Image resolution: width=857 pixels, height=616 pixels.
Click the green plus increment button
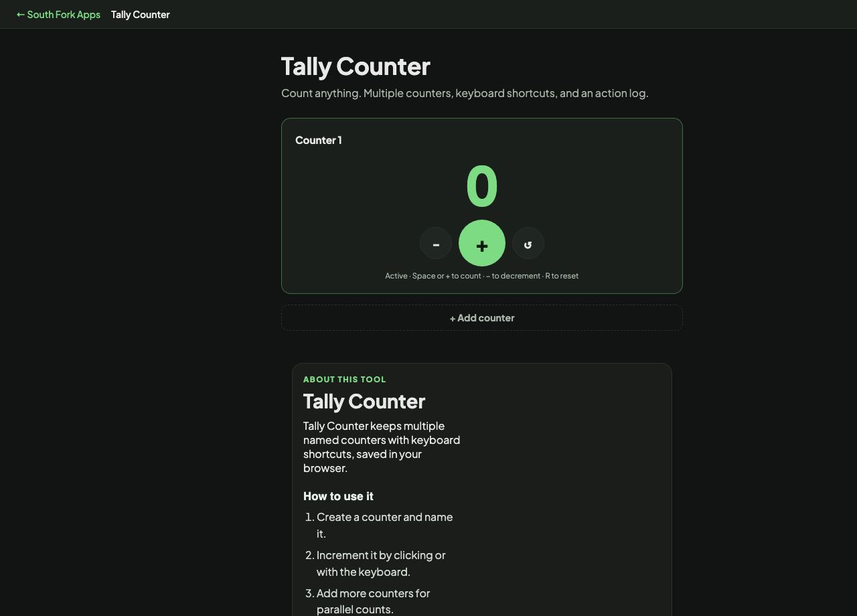click(482, 243)
